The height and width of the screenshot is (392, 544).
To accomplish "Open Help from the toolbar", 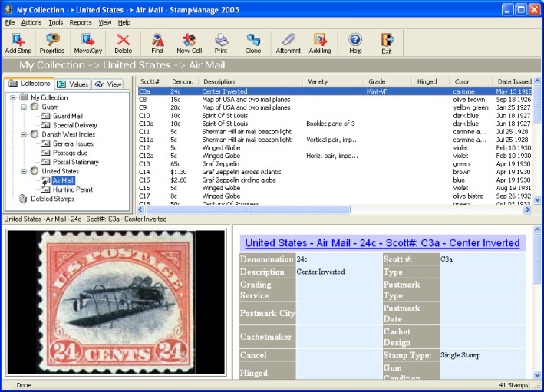I will click(355, 44).
